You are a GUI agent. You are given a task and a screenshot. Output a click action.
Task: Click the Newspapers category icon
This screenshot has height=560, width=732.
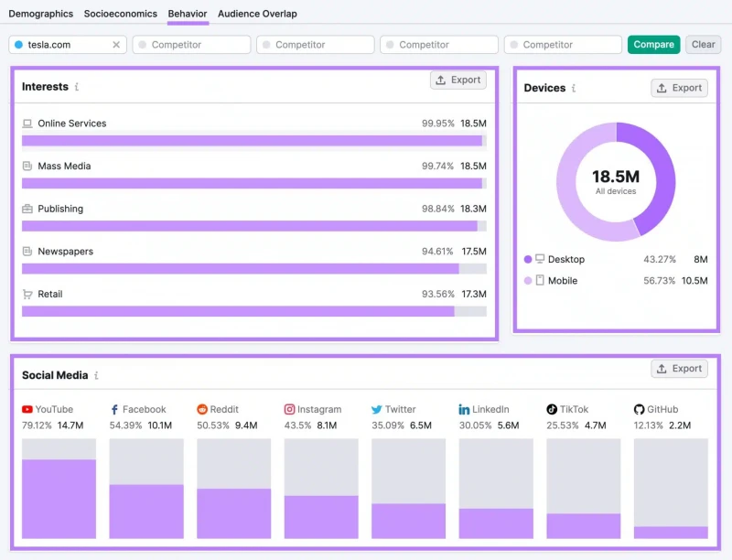pyautogui.click(x=27, y=252)
